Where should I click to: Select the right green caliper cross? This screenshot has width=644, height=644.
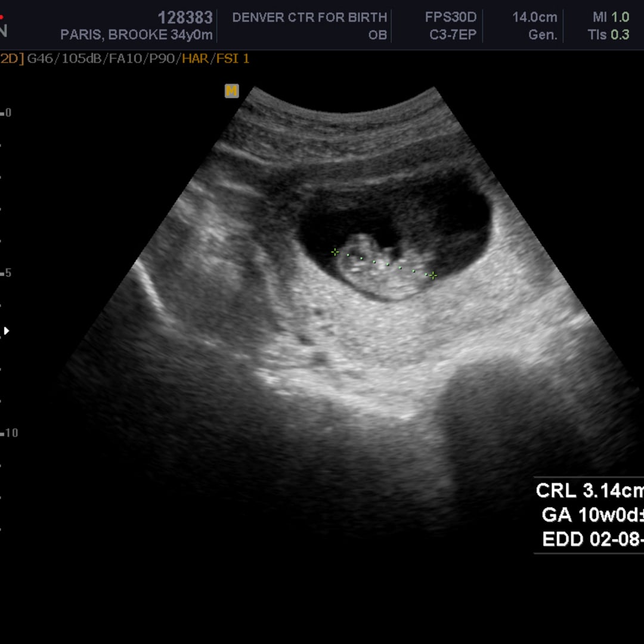tap(433, 275)
